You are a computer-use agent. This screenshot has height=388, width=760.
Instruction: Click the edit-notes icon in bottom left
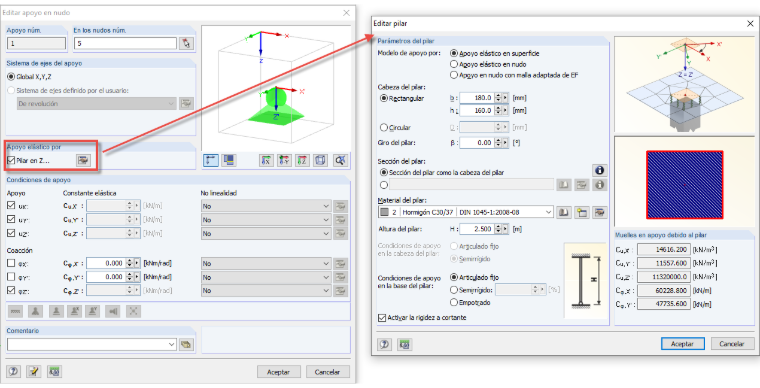pos(33,372)
